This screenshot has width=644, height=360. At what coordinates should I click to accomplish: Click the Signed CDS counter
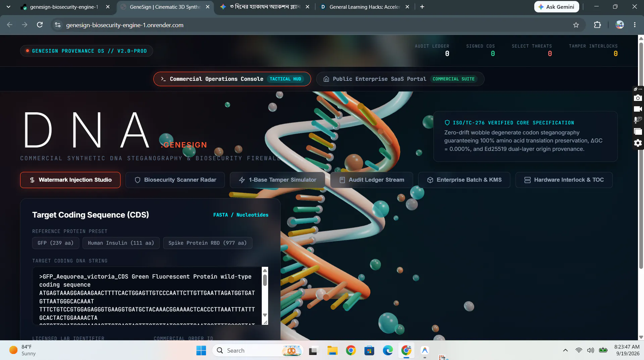pos(480,50)
